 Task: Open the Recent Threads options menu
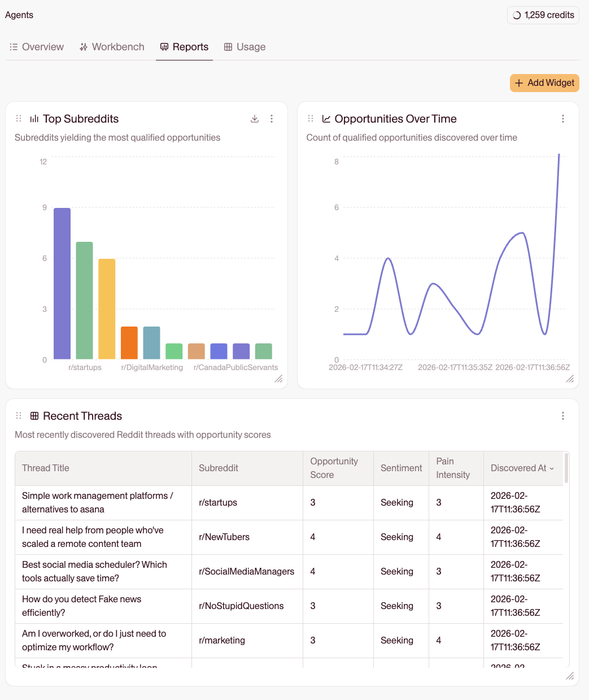(x=563, y=416)
